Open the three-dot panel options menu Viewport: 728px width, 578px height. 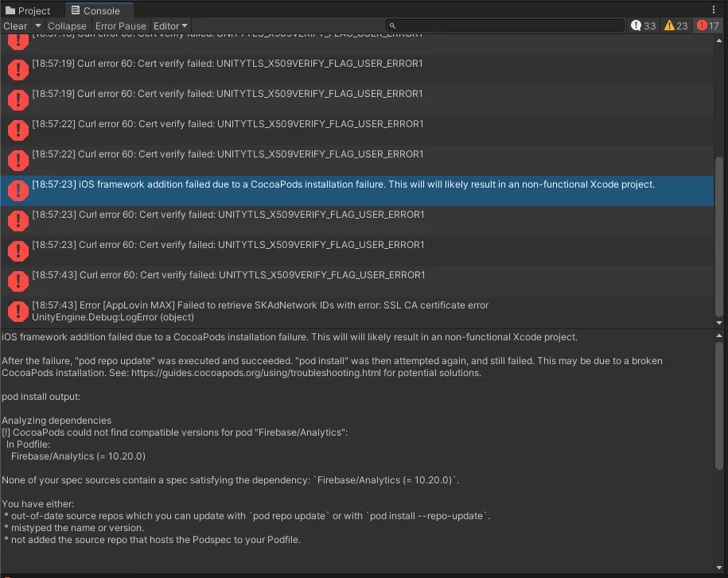[x=714, y=10]
